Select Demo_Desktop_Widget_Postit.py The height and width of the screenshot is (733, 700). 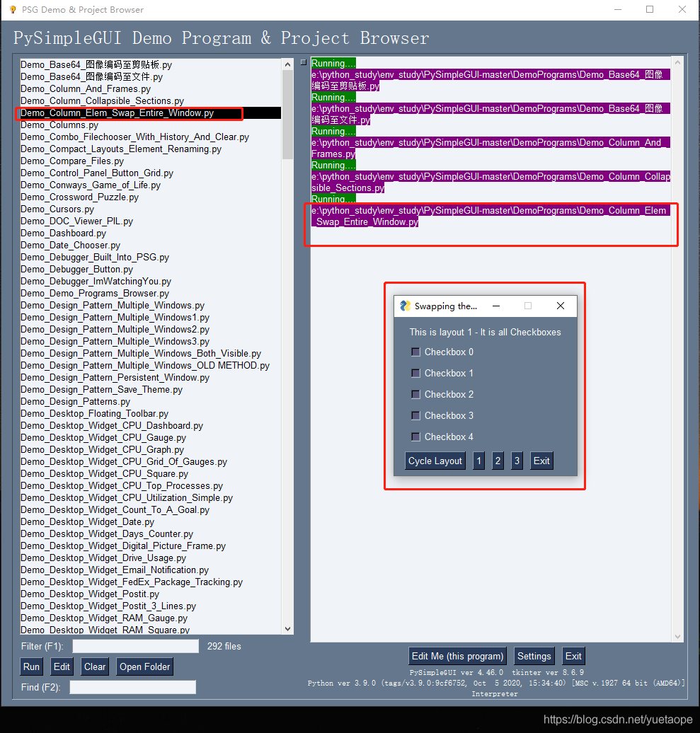point(90,594)
